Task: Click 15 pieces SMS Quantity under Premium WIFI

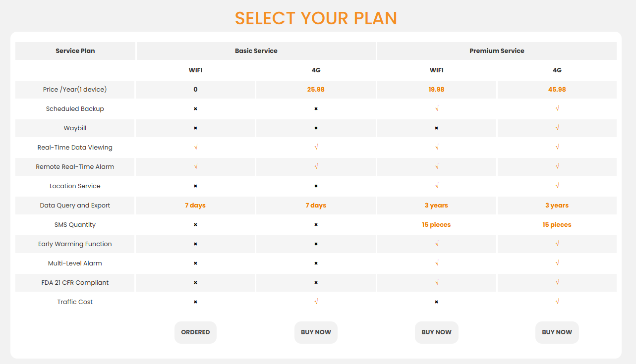Action: pos(436,225)
